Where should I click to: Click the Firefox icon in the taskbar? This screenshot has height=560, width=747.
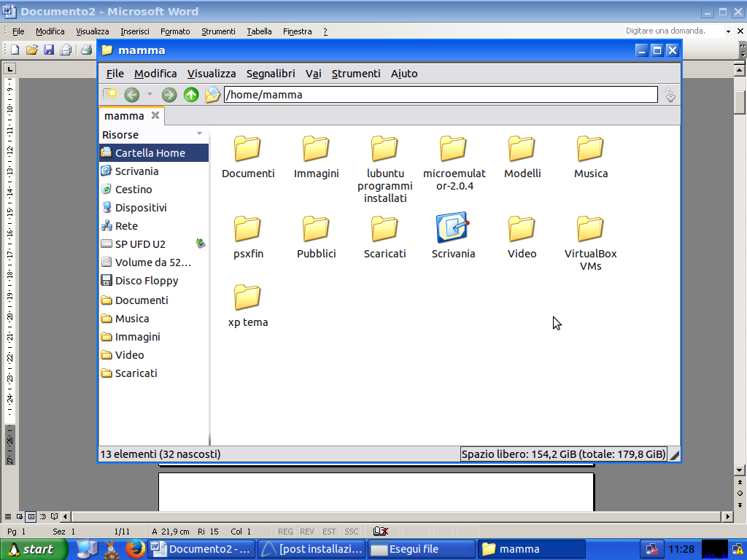pos(133,549)
